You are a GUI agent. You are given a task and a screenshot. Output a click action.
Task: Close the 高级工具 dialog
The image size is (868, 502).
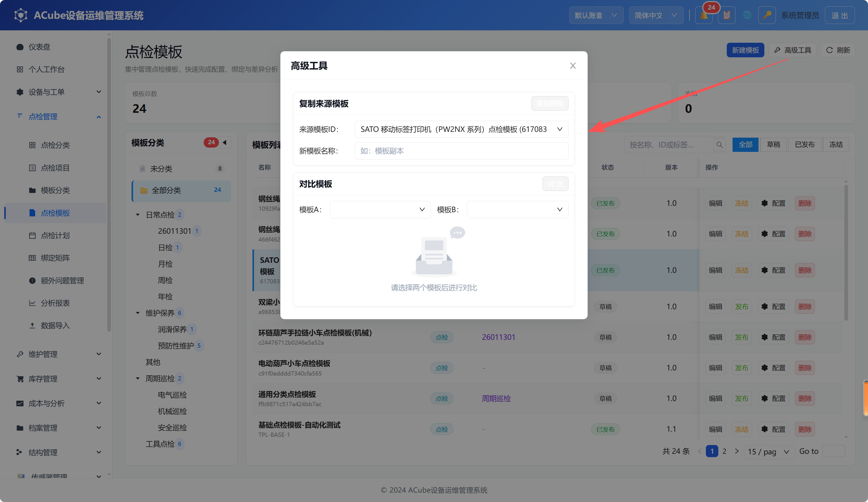point(573,65)
